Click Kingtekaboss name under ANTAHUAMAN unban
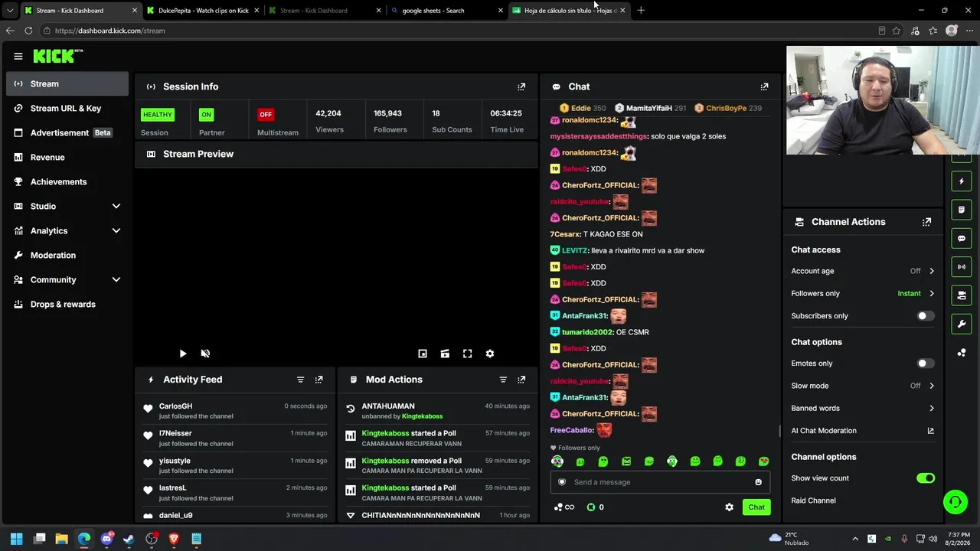Screen dimensions: 980x551 pos(422,416)
